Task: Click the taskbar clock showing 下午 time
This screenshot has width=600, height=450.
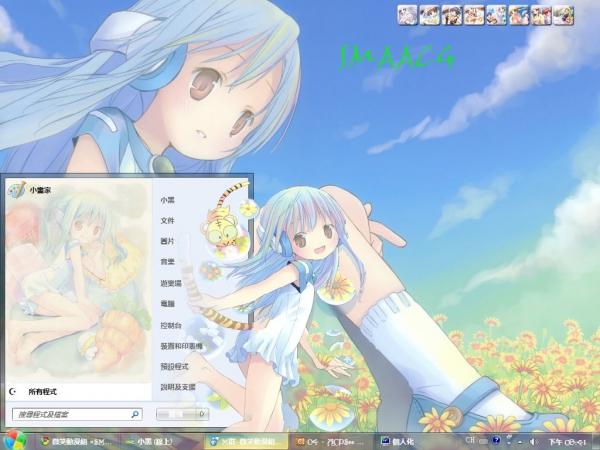Action: (567, 442)
